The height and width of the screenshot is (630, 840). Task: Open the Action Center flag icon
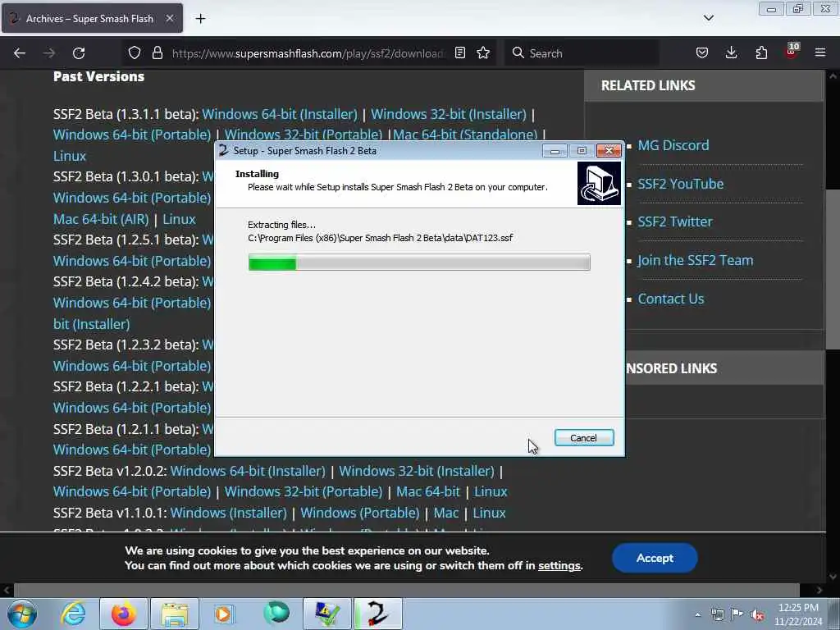(737, 614)
